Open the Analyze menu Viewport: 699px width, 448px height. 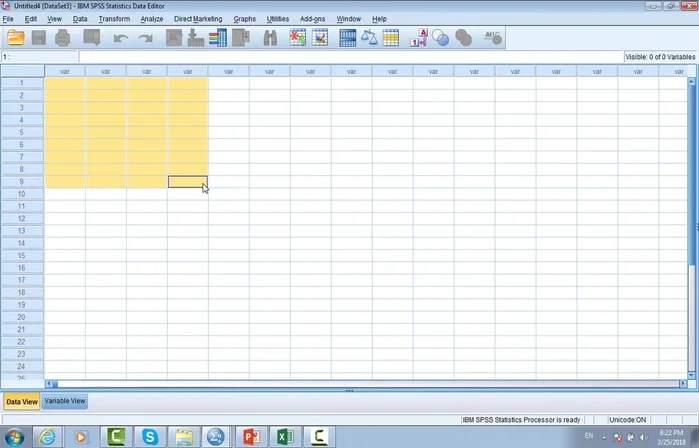(152, 19)
